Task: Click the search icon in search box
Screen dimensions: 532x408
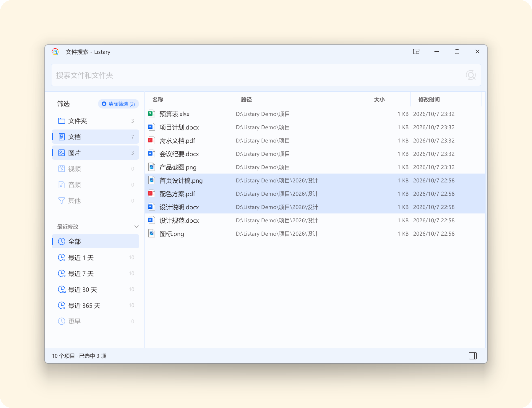Action: click(x=471, y=75)
